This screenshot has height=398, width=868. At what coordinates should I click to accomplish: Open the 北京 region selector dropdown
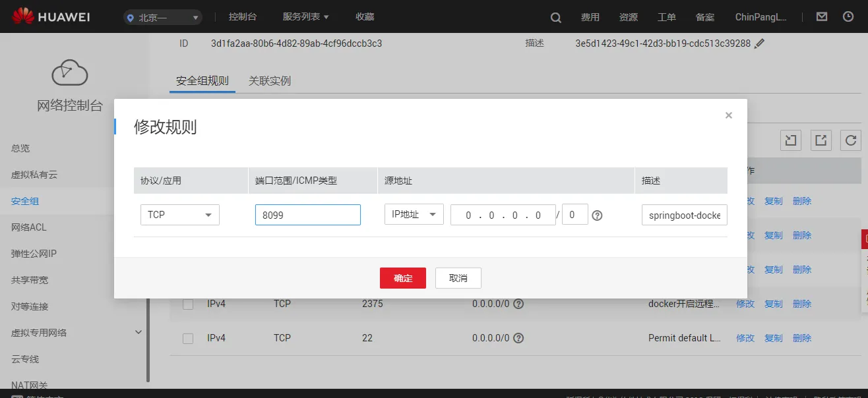[x=163, y=18]
